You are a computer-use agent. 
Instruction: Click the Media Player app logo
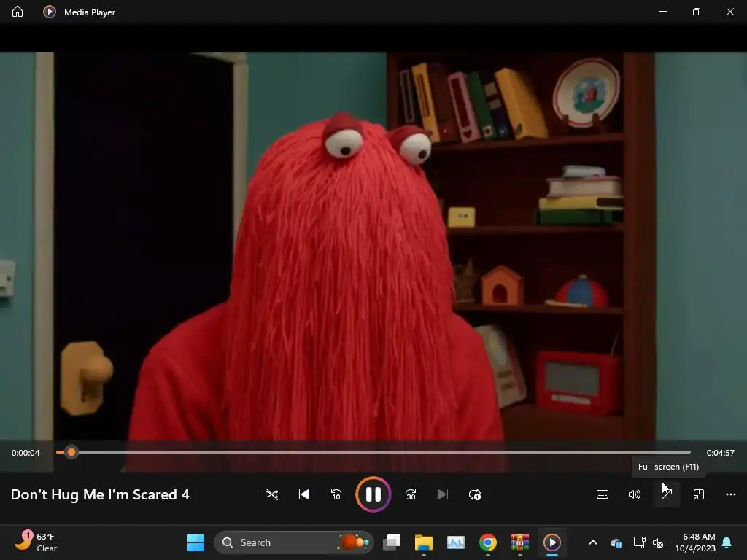tap(49, 12)
